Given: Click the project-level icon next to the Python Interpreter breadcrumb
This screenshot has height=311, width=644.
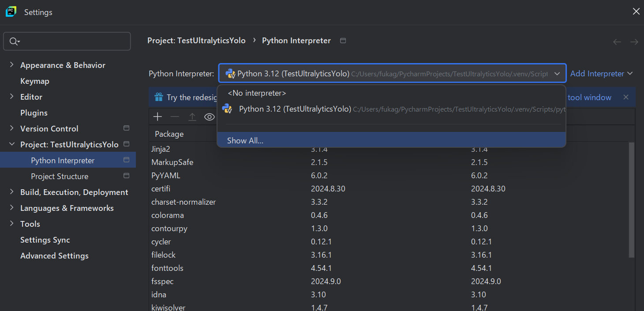Looking at the screenshot, I should (343, 41).
